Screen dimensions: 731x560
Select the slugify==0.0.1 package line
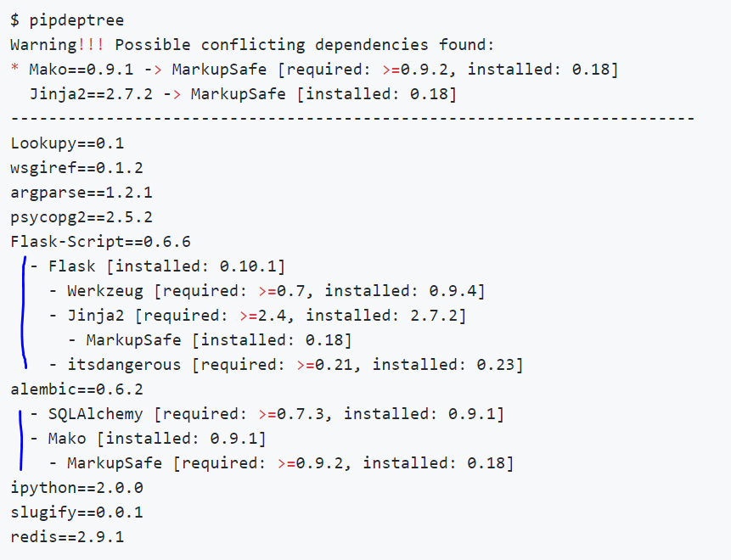[76, 512]
